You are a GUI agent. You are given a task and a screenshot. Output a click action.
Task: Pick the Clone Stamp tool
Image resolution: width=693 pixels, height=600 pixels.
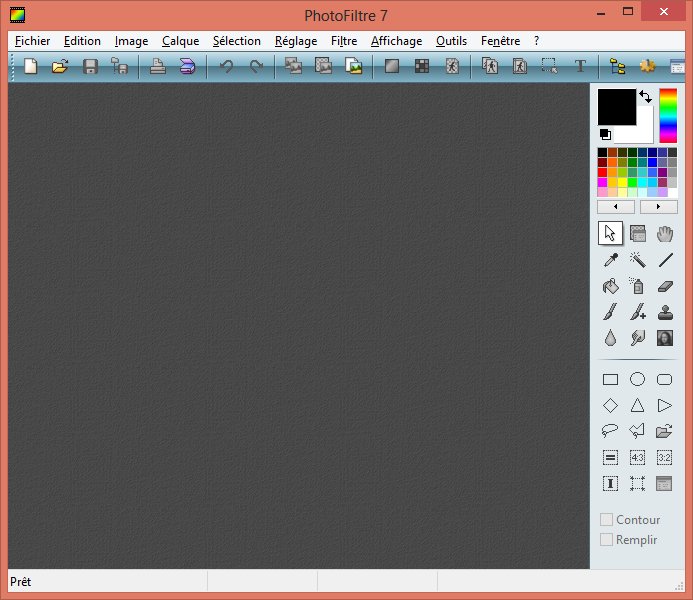tap(665, 312)
